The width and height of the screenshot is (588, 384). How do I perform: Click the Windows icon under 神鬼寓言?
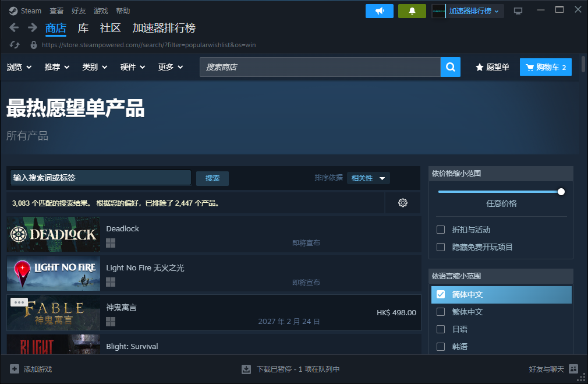coord(111,321)
